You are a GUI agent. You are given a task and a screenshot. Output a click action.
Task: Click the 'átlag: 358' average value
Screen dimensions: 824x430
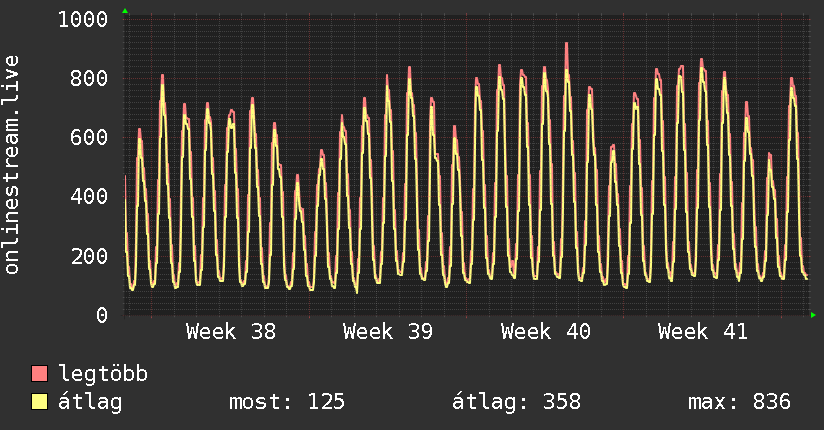pyautogui.click(x=517, y=402)
